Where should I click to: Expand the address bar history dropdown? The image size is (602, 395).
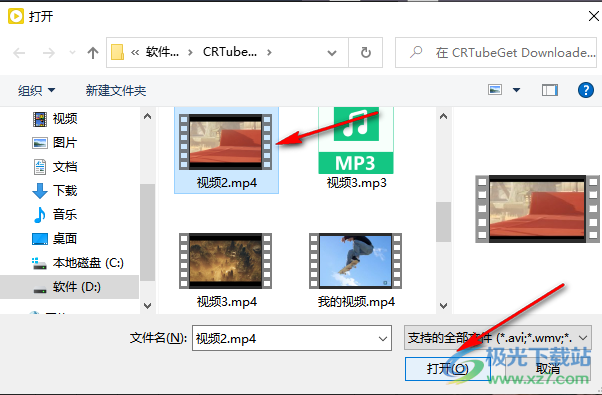[x=332, y=53]
